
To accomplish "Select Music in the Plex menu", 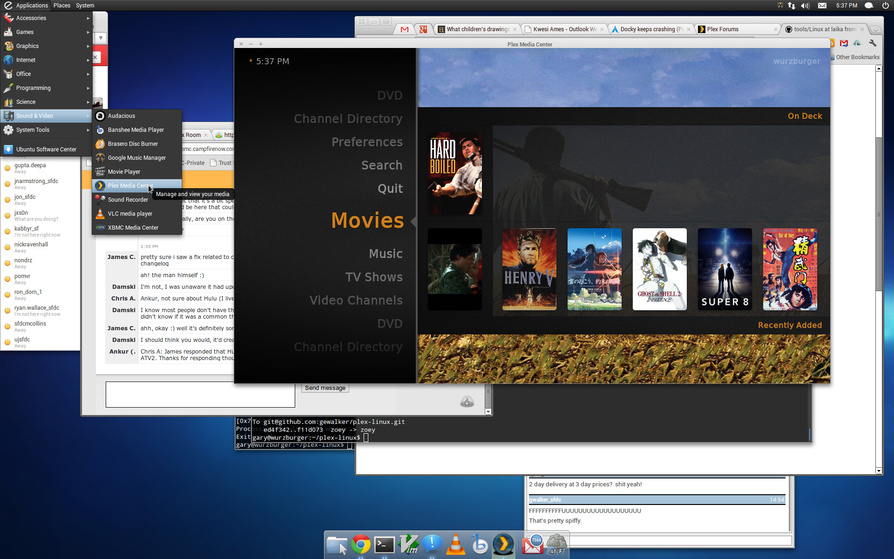I will [x=385, y=254].
